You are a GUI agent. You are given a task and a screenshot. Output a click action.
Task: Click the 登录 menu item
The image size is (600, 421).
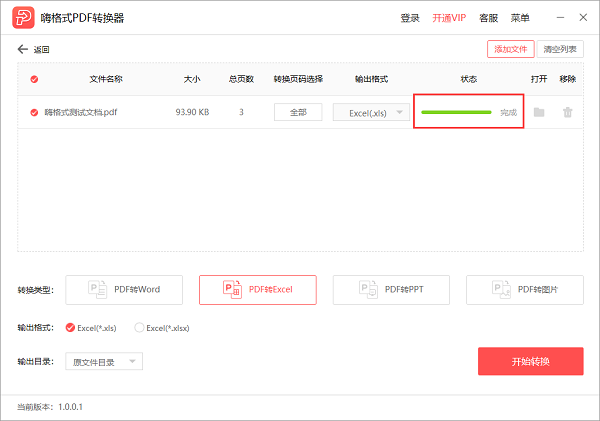[x=410, y=18]
